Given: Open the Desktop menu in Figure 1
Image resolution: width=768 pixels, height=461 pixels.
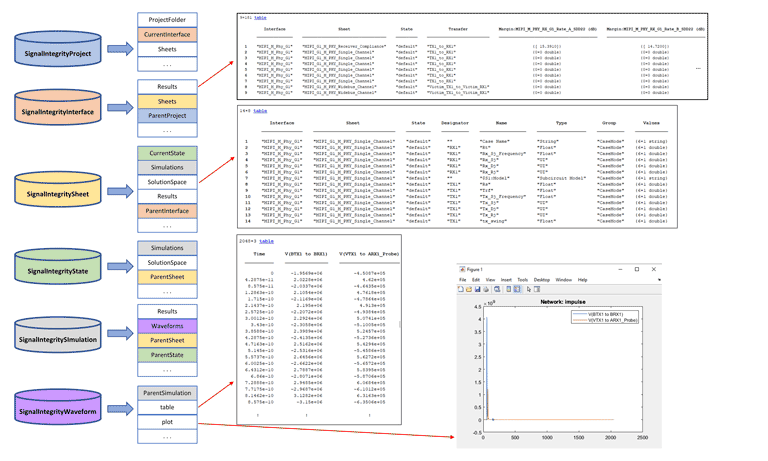Looking at the screenshot, I should click(x=541, y=279).
